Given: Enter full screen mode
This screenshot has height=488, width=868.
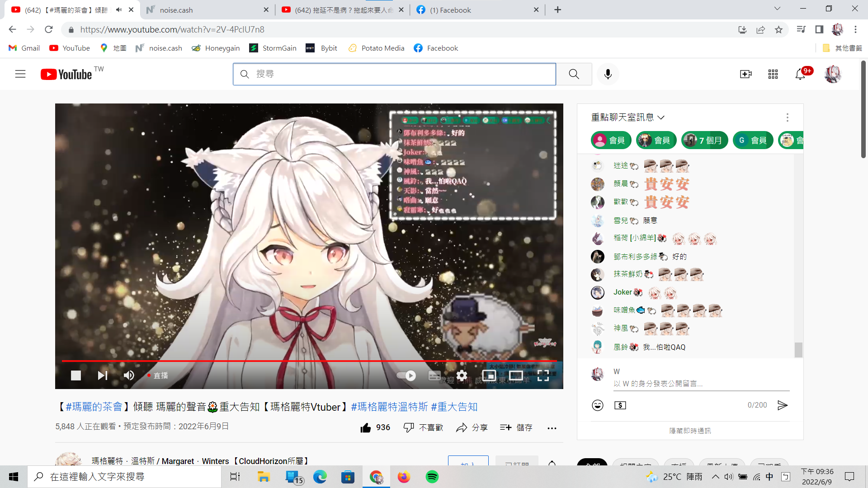Looking at the screenshot, I should 543,375.
